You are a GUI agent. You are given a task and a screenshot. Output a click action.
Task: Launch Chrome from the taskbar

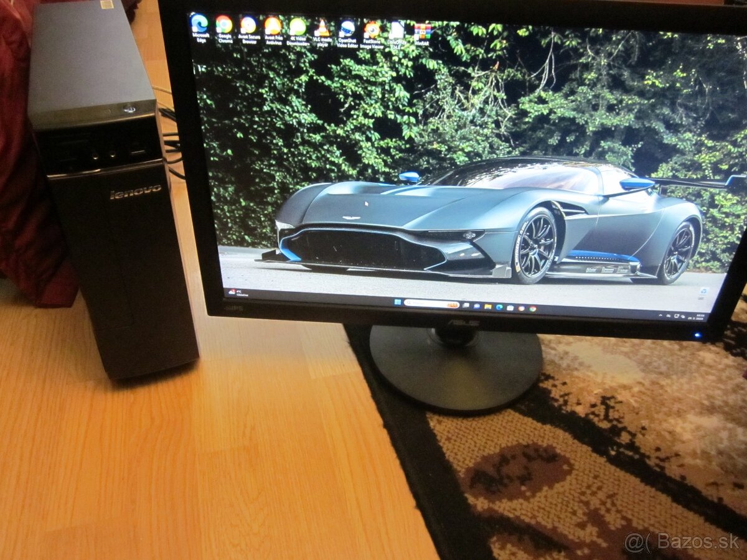pyautogui.click(x=532, y=309)
